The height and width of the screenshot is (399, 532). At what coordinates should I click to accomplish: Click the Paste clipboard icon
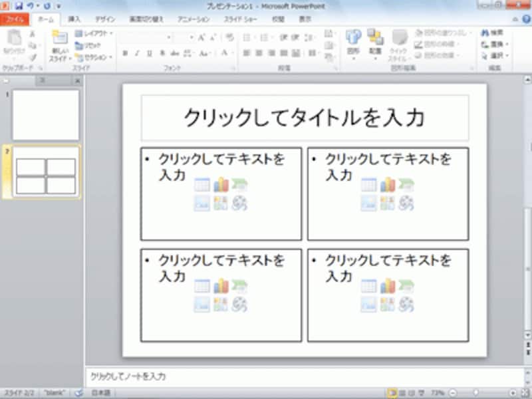point(14,38)
